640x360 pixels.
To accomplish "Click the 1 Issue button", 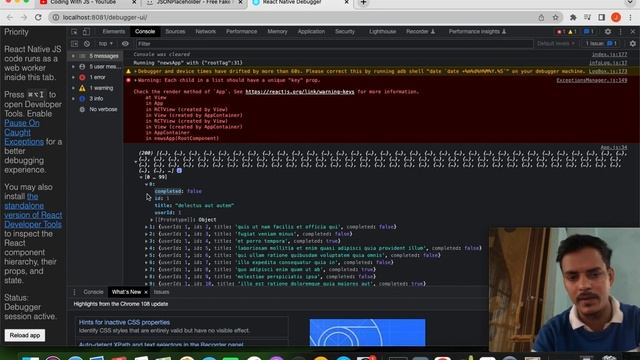I will (601, 44).
